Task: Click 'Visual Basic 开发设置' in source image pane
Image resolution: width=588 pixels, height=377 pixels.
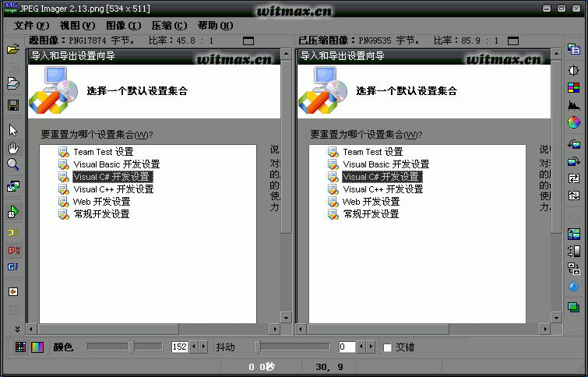Action: coord(117,164)
